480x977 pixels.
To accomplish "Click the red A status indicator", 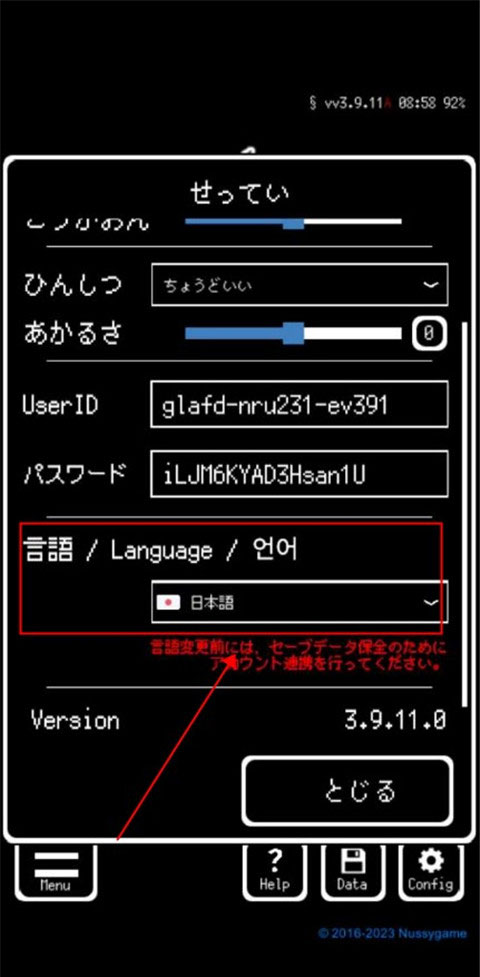I will [387, 103].
